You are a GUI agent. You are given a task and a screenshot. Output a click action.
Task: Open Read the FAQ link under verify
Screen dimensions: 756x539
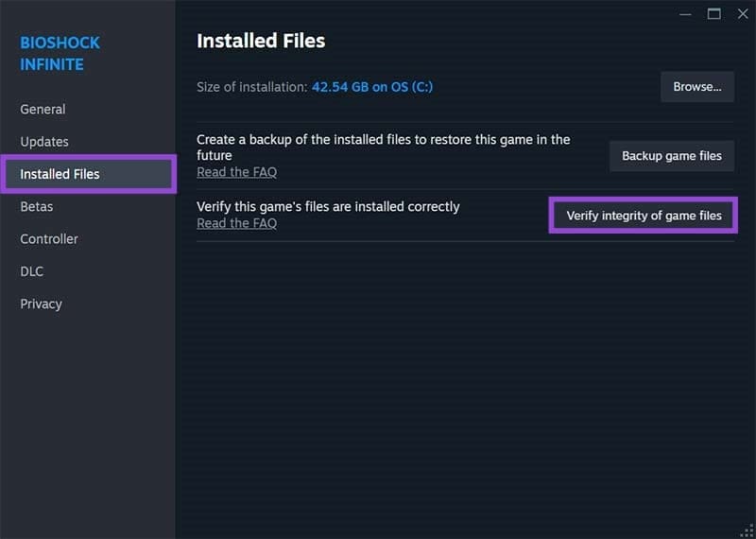click(237, 223)
